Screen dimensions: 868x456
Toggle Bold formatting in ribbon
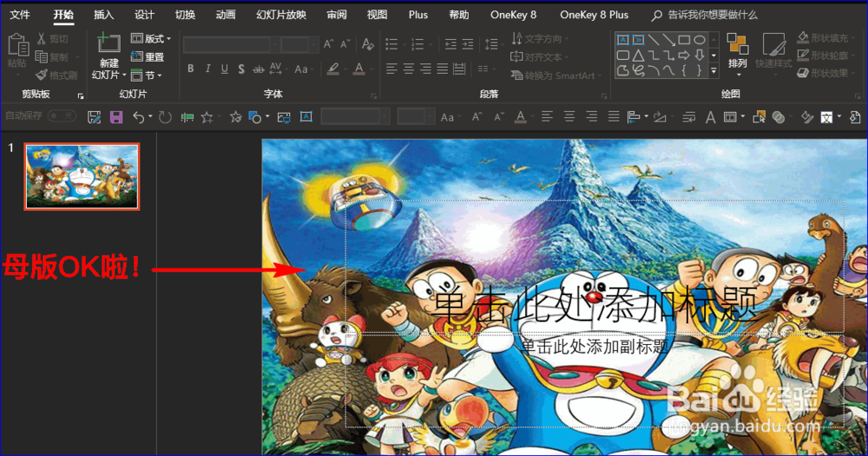(x=190, y=69)
